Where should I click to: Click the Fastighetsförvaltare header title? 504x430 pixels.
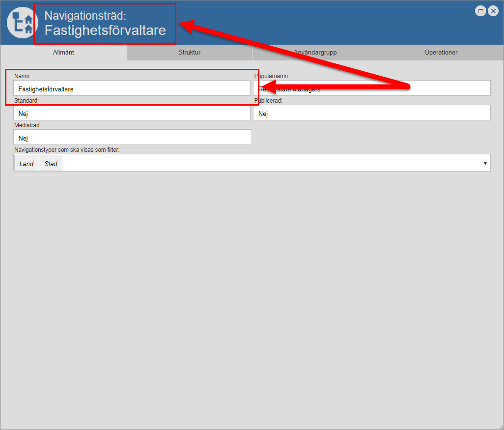(x=105, y=30)
